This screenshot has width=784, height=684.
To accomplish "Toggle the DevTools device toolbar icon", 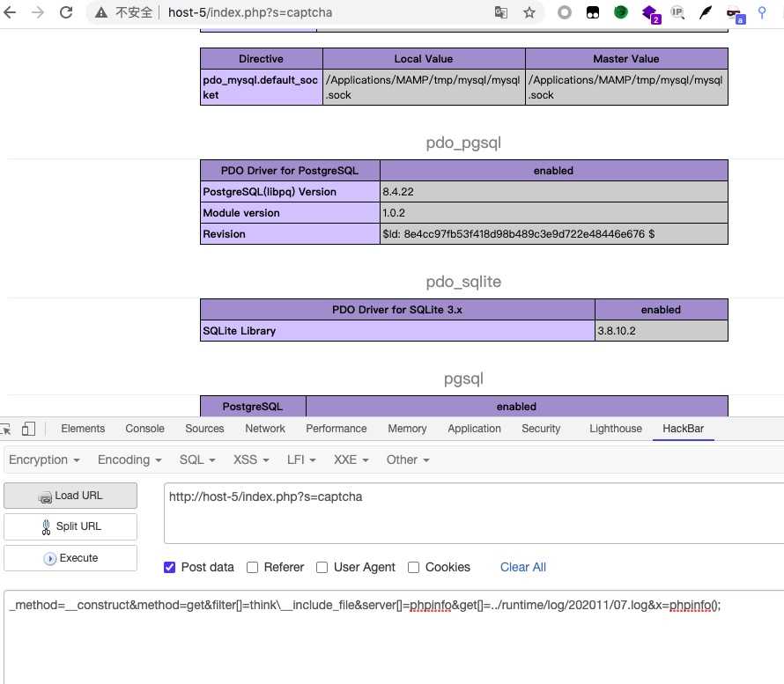I will tap(28, 429).
